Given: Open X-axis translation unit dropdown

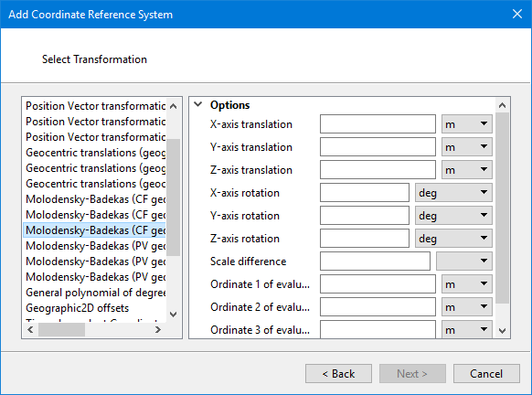Looking at the screenshot, I should (x=467, y=124).
